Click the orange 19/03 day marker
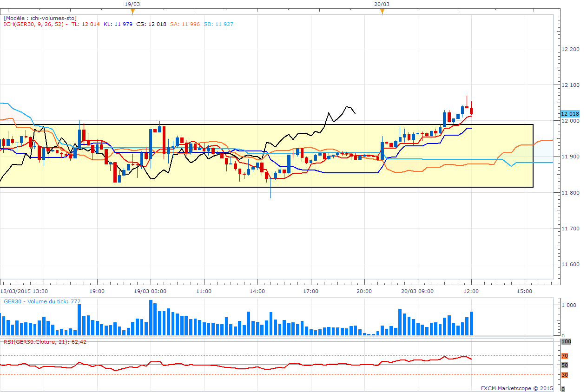The height and width of the screenshot is (392, 587). [133, 10]
